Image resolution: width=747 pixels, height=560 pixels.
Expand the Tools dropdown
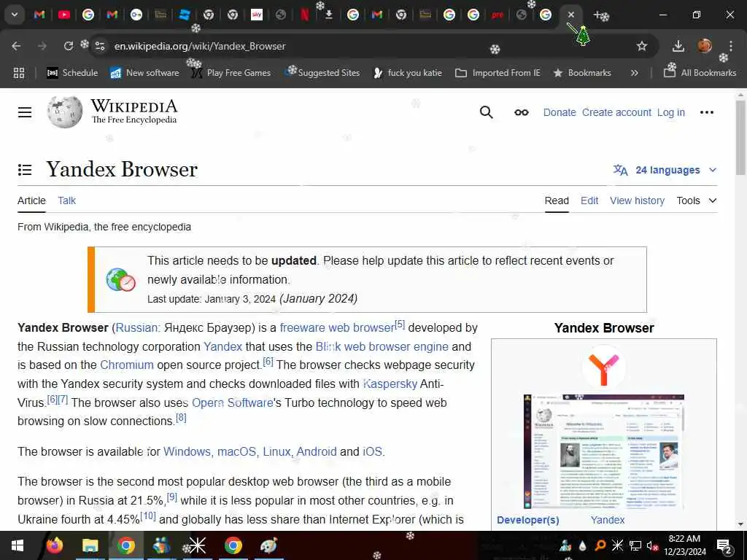(x=697, y=201)
